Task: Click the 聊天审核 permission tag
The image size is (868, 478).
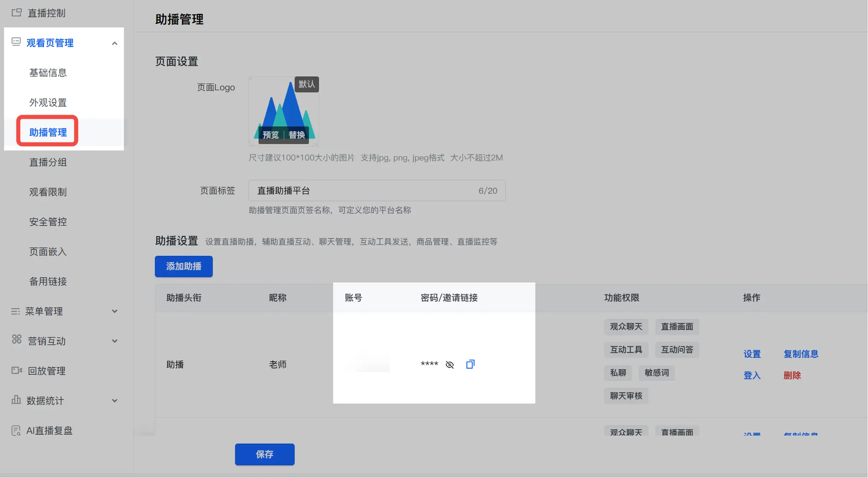Action: pyautogui.click(x=626, y=396)
